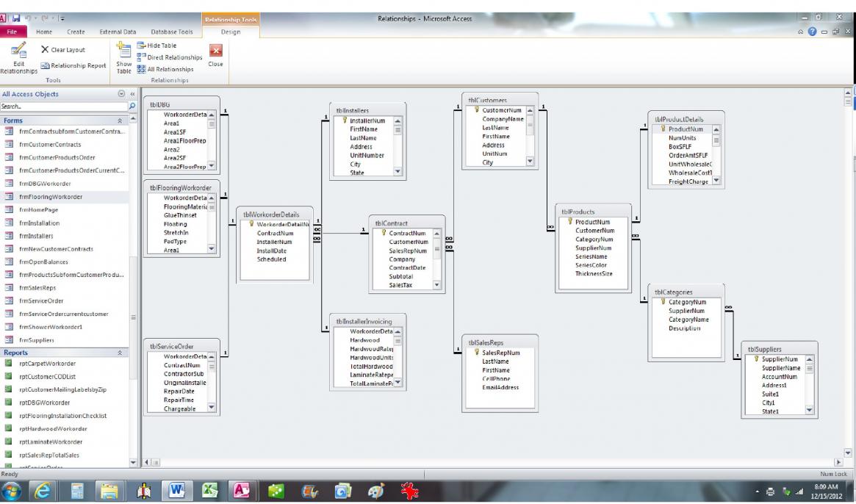Open rptSalesRepTotalSales report

[49, 456]
